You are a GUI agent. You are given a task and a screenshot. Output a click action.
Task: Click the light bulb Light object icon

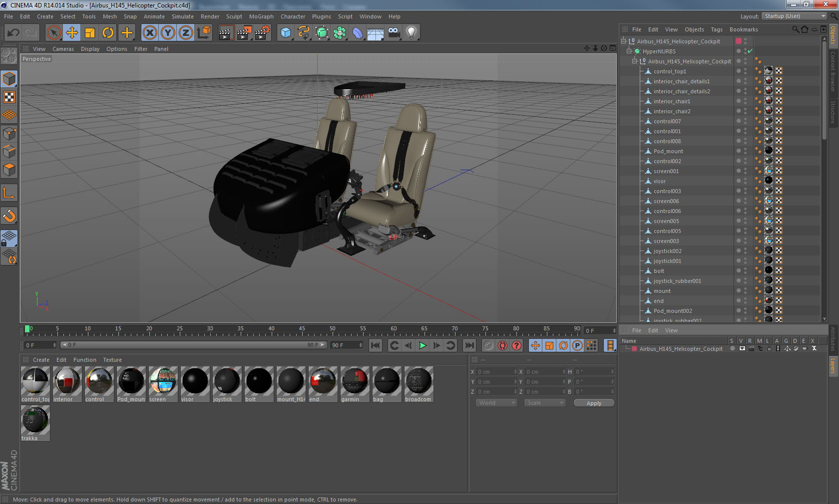click(x=411, y=33)
